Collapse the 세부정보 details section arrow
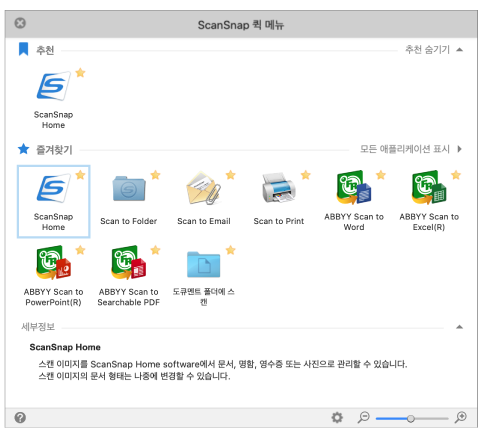481x438 pixels. 459,327
